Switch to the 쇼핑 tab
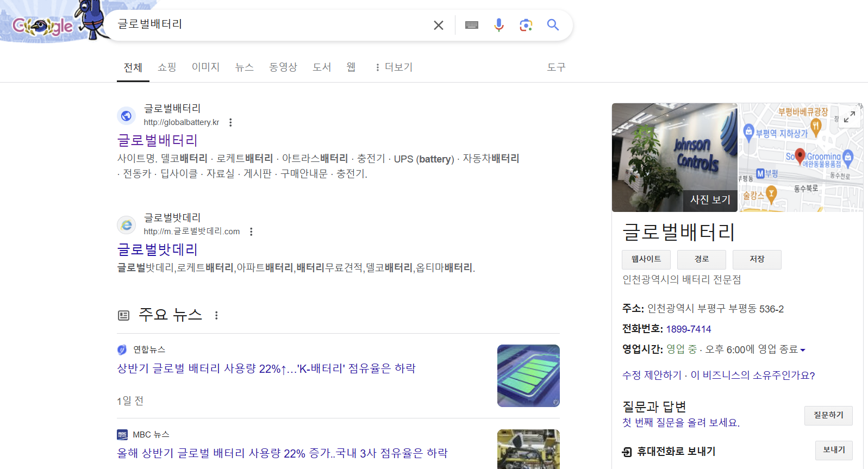 [167, 67]
